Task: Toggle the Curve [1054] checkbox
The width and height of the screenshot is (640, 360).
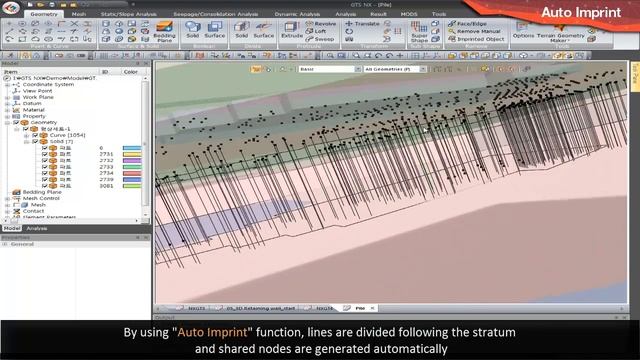Action: [x=35, y=135]
